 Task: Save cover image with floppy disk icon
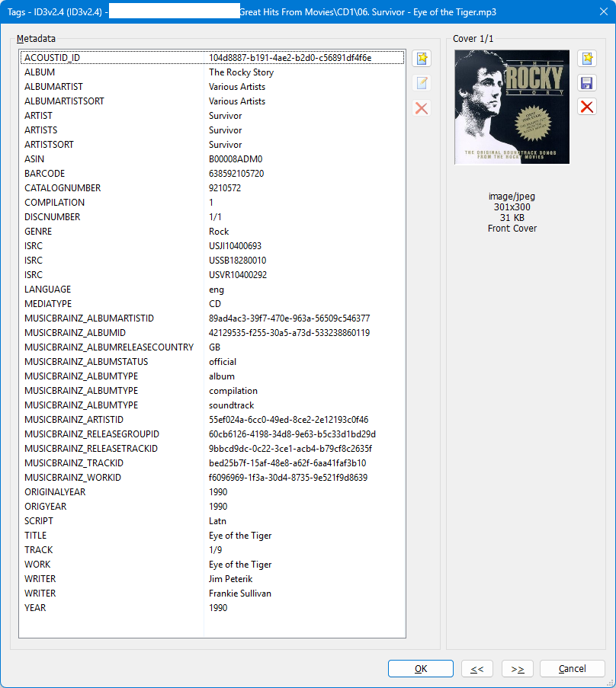[587, 83]
